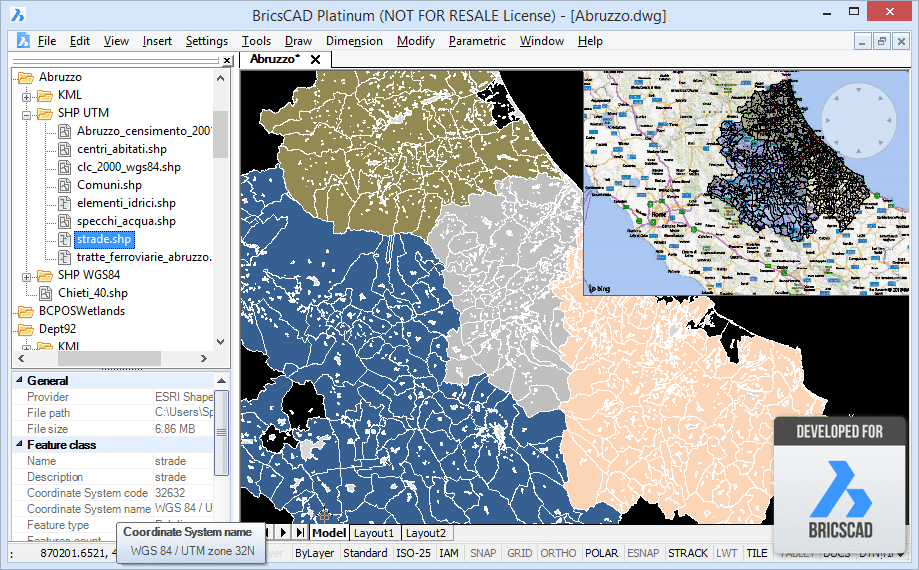919x570 pixels.
Task: Collapse the General properties section
Action: (19, 380)
